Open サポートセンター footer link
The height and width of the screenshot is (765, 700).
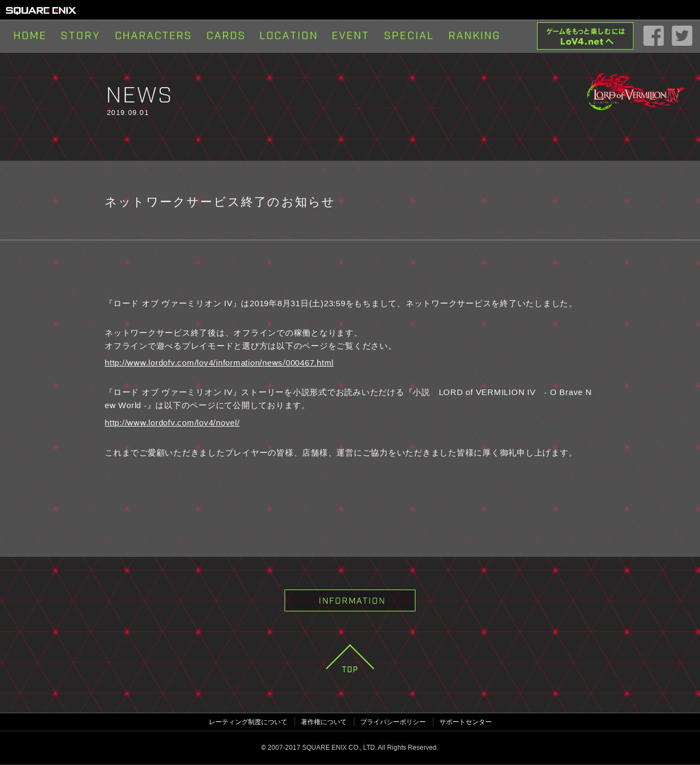pyautogui.click(x=466, y=722)
